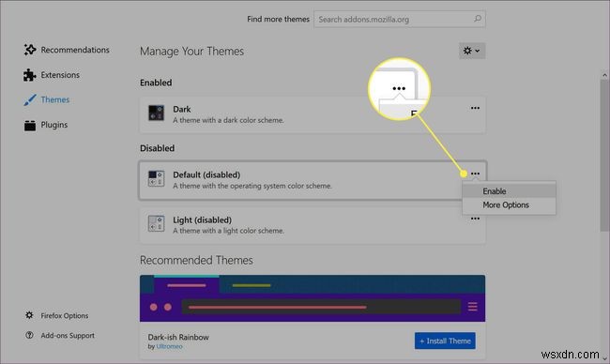The width and height of the screenshot is (610, 364).
Task: Open the Default theme three-dot menu
Action: (475, 174)
